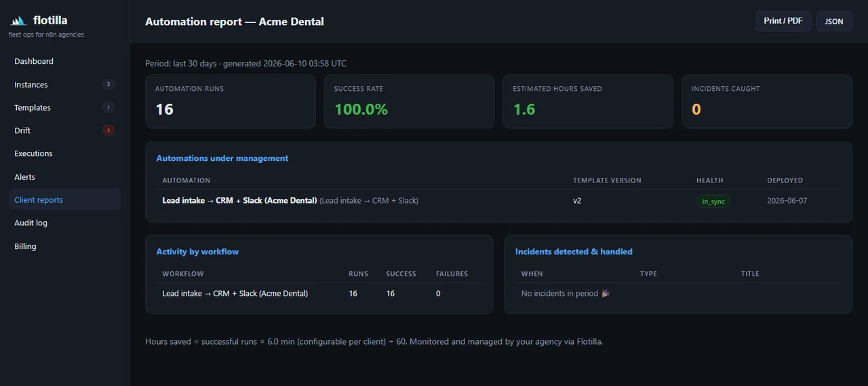Click the Instances count badge
868x386 pixels.
tap(108, 85)
